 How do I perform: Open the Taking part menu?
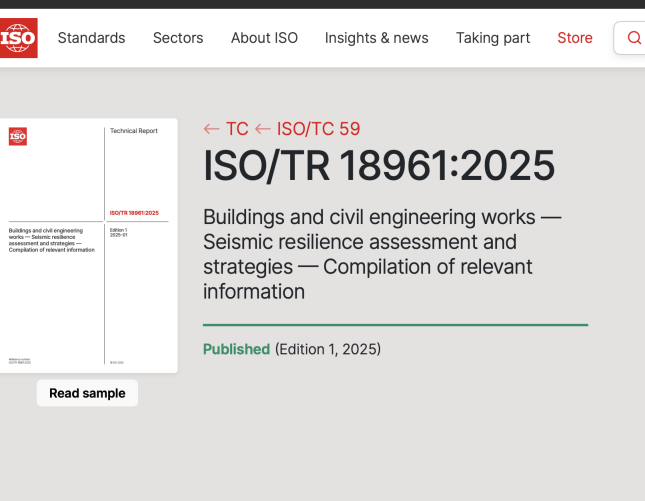(x=493, y=38)
